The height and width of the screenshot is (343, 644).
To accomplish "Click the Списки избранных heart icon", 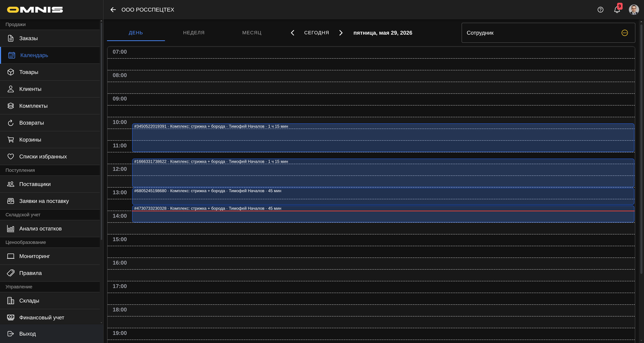I will coord(11,157).
